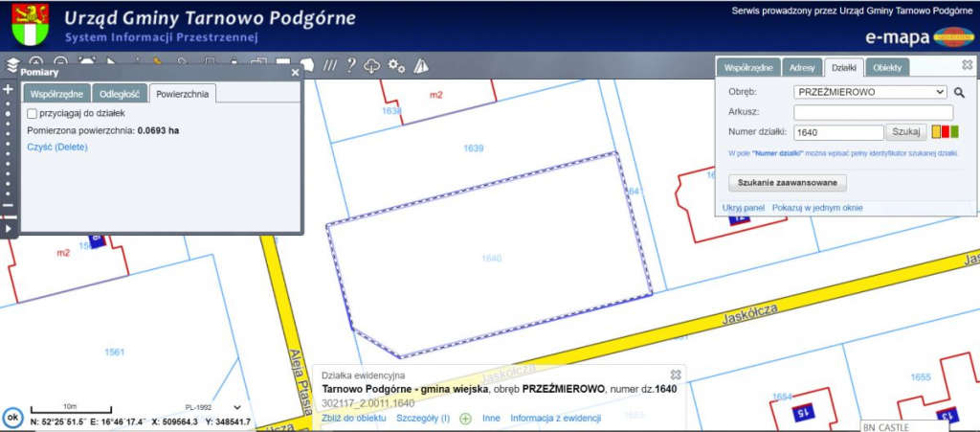The image size is (980, 432).
Task: Click the warning triangle icon in toolbar
Action: [x=421, y=65]
